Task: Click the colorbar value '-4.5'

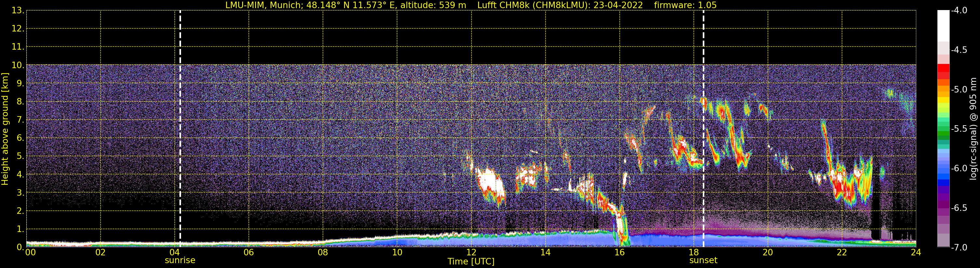Action: [959, 50]
